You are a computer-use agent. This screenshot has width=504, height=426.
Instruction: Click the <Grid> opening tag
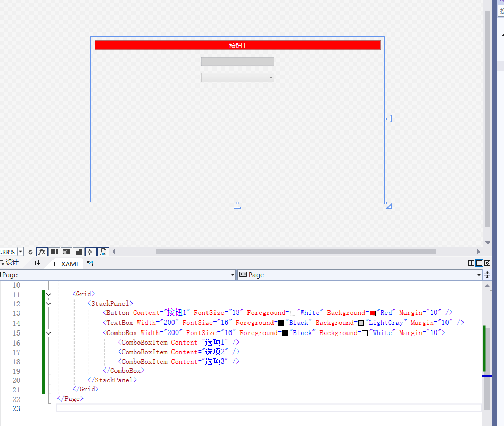pos(84,294)
